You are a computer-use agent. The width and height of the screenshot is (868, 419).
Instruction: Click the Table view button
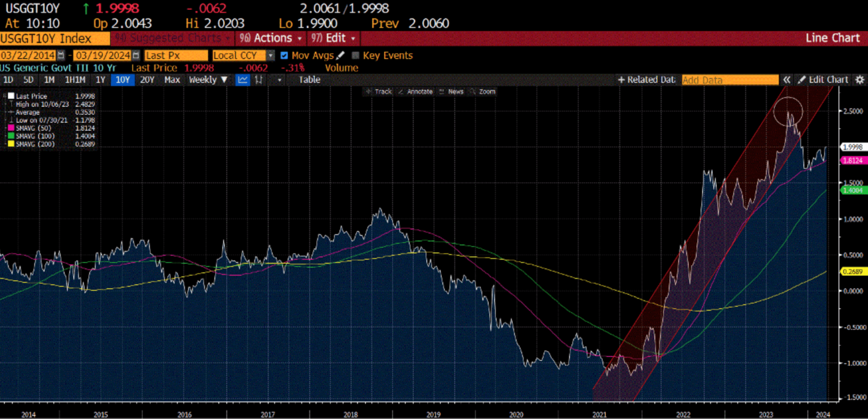click(x=309, y=80)
